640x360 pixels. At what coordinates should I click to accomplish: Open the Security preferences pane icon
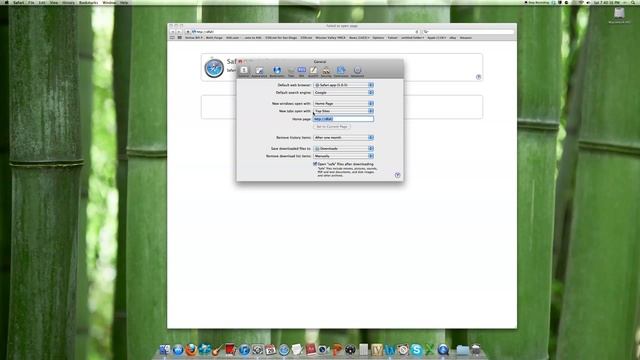pos(326,71)
